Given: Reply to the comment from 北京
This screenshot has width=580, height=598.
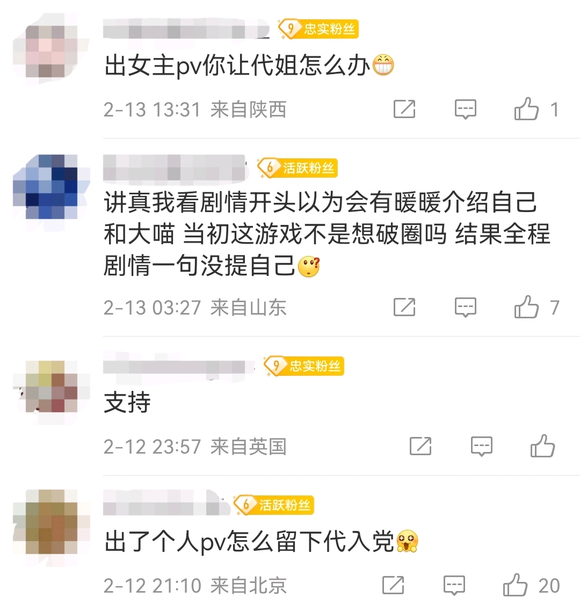Looking at the screenshot, I should click(454, 585).
